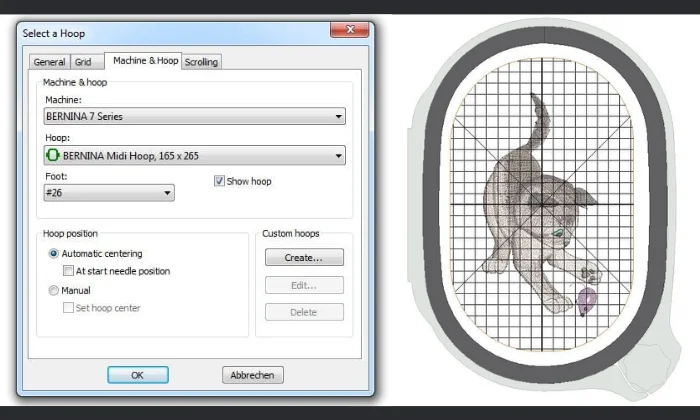The width and height of the screenshot is (700, 420).
Task: Select the Machine & Hoop tab
Action: pyautogui.click(x=144, y=61)
